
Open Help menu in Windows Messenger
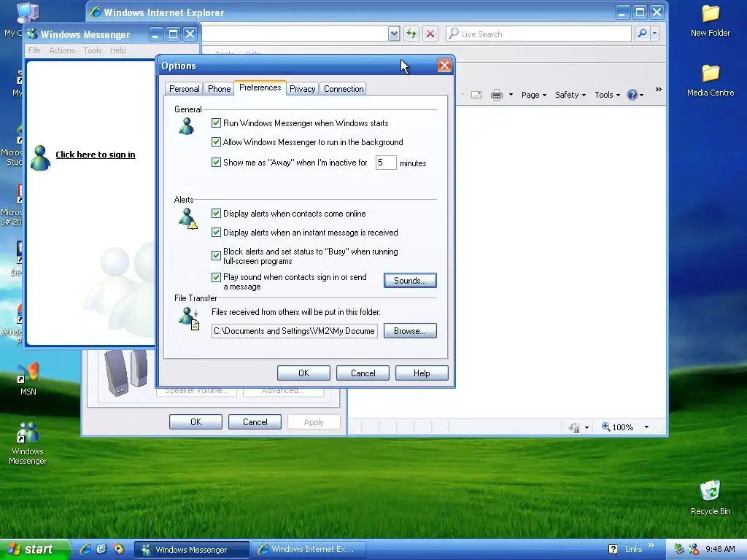click(x=117, y=50)
